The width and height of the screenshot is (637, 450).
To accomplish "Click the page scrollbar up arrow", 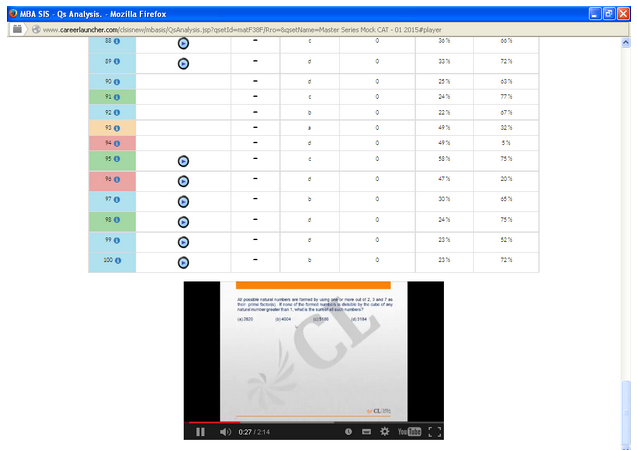I will click(x=626, y=43).
